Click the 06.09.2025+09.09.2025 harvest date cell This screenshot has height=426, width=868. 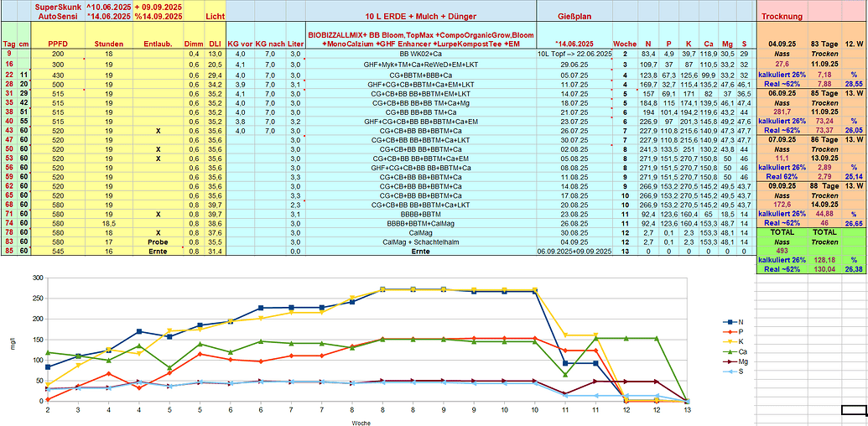click(x=574, y=252)
